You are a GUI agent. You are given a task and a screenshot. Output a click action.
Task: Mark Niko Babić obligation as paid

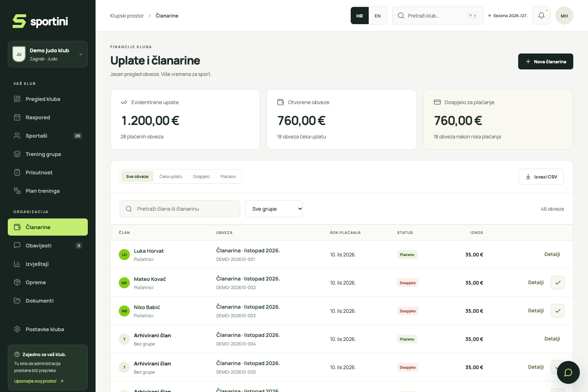(x=558, y=311)
